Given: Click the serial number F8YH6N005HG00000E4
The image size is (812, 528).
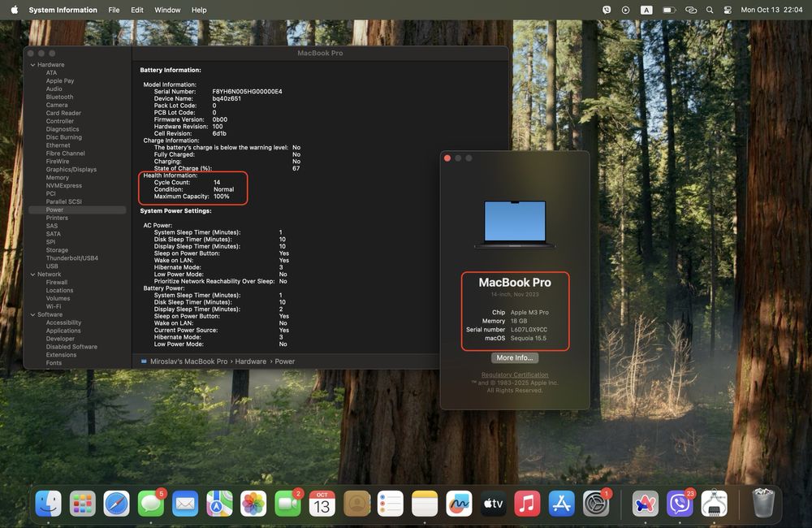Looking at the screenshot, I should [247, 91].
